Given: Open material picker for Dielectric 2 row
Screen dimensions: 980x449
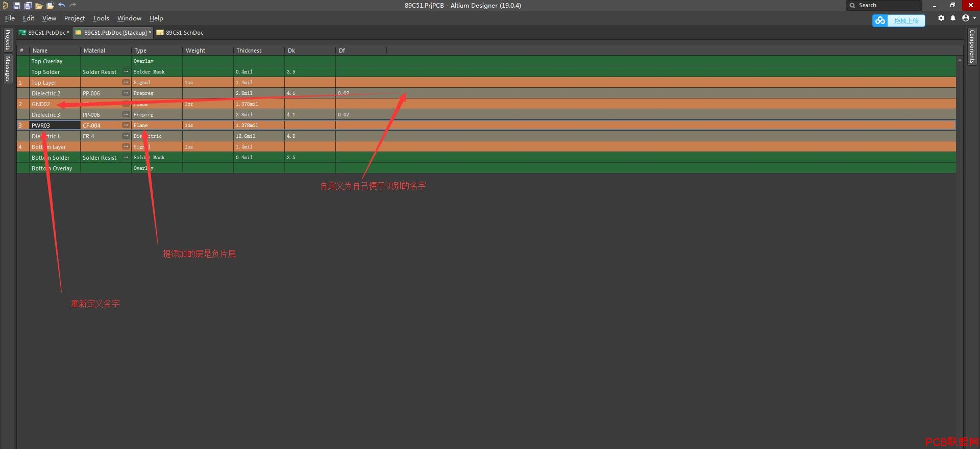Looking at the screenshot, I should pos(126,93).
